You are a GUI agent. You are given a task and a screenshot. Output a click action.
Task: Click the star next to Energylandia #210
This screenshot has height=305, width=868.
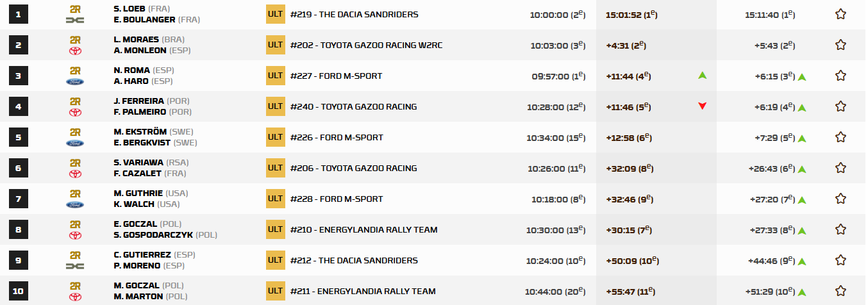point(840,229)
